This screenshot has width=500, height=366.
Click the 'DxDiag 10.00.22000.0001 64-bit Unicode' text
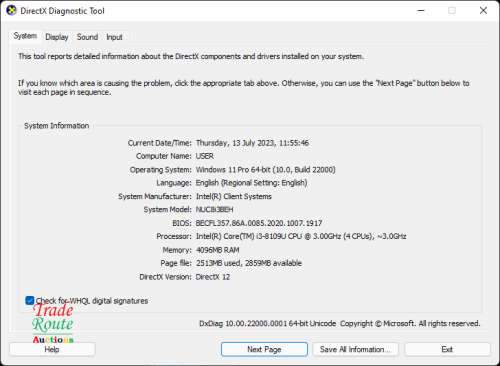click(x=267, y=324)
